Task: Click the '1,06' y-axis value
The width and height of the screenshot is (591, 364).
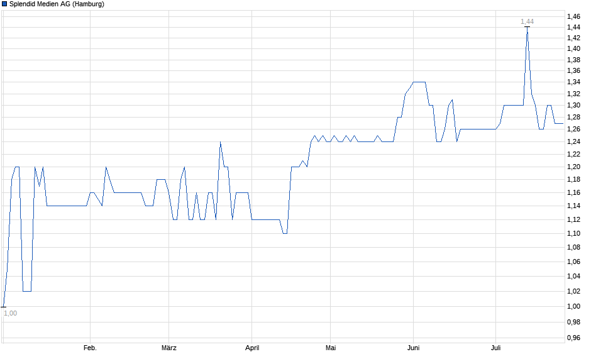Action: 573,262
